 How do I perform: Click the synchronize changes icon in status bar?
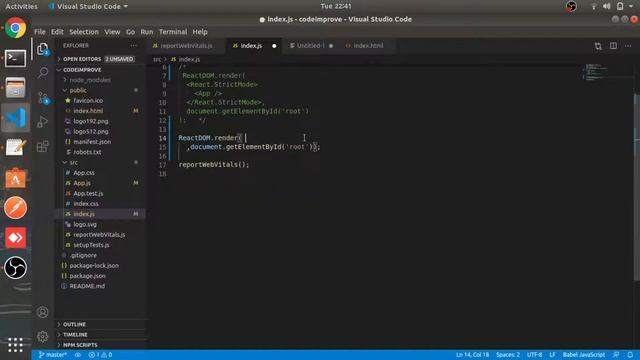point(78,355)
